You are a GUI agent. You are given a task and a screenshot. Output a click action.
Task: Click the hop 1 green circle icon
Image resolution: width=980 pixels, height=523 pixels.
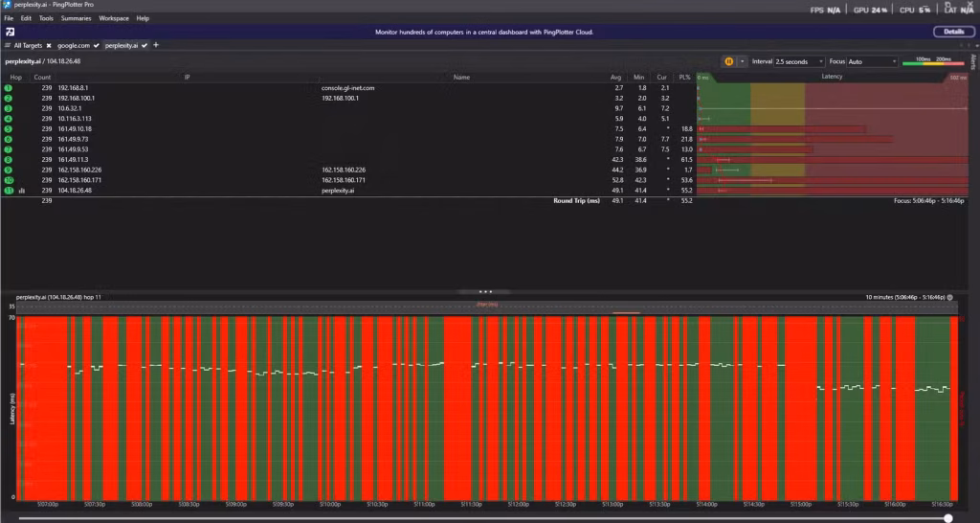pos(9,87)
